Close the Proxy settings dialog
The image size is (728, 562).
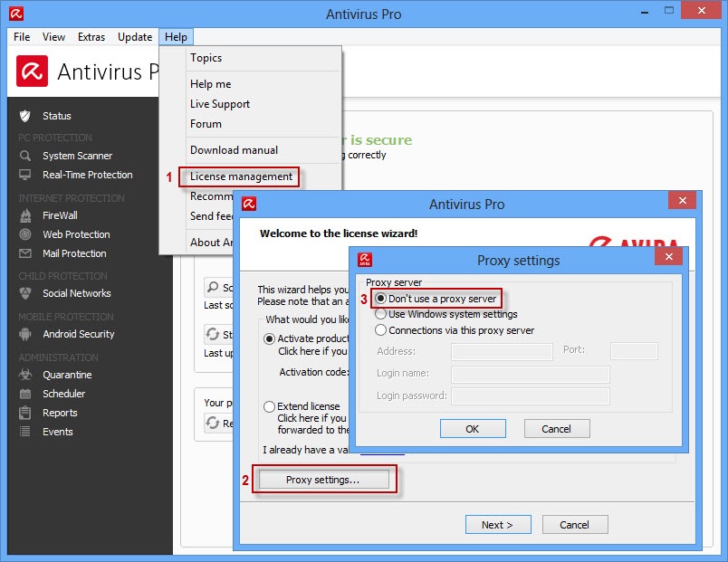click(668, 257)
